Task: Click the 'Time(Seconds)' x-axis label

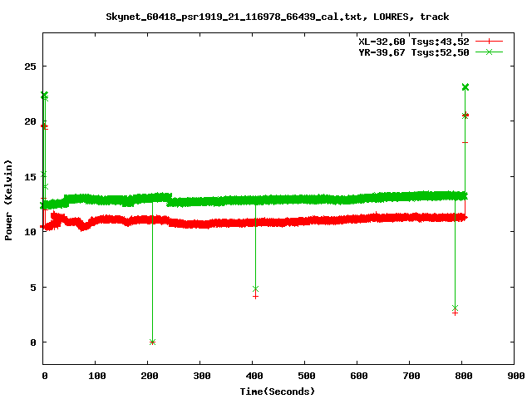Action: coord(277,392)
